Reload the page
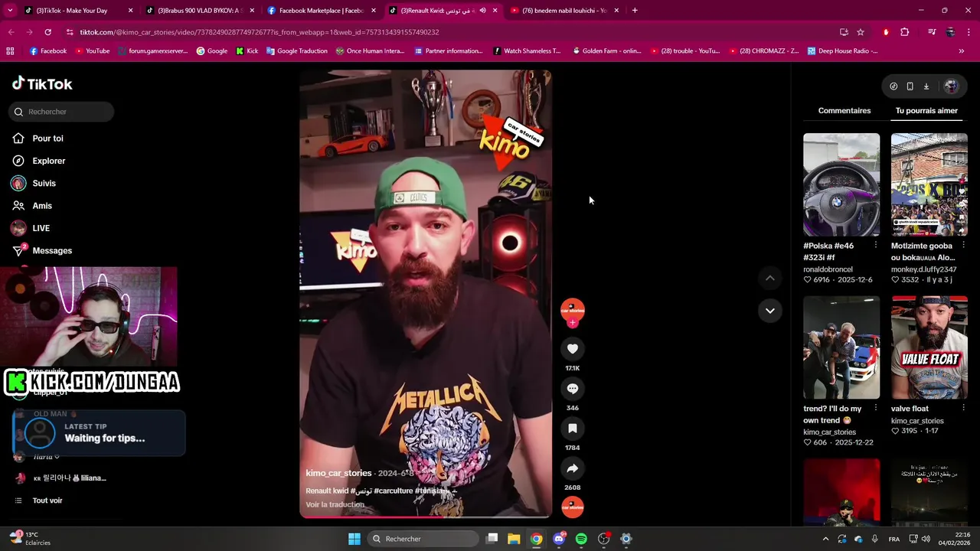The height and width of the screenshot is (551, 980). [47, 32]
